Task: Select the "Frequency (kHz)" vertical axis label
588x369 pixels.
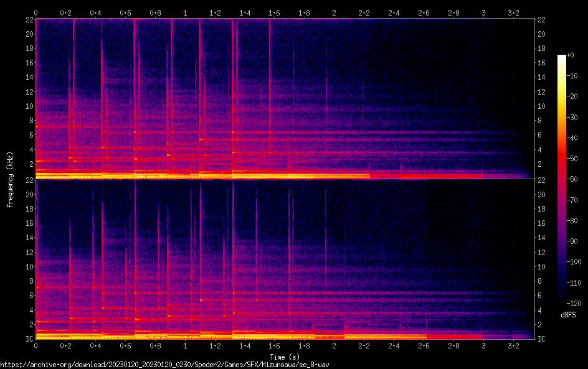Action: coord(10,179)
